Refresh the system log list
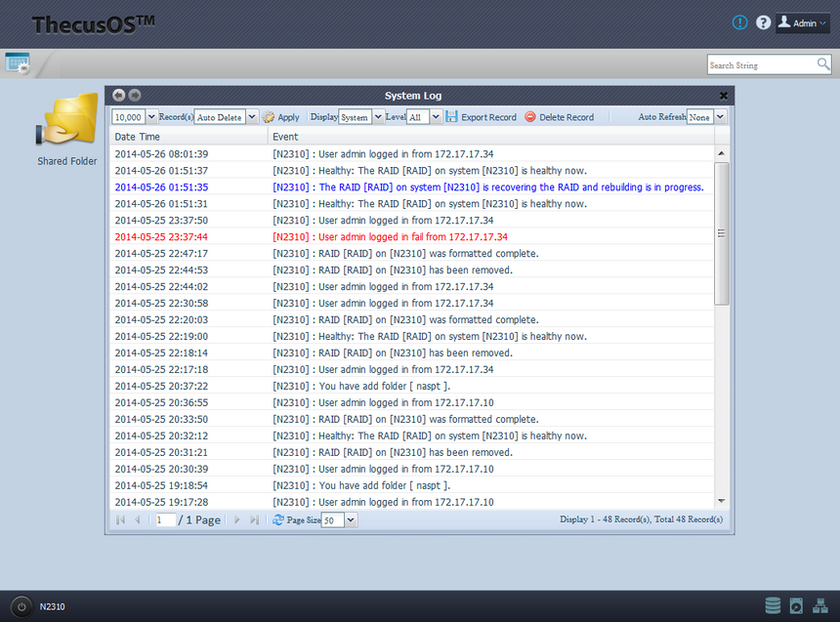The width and height of the screenshot is (840, 622). (x=278, y=520)
